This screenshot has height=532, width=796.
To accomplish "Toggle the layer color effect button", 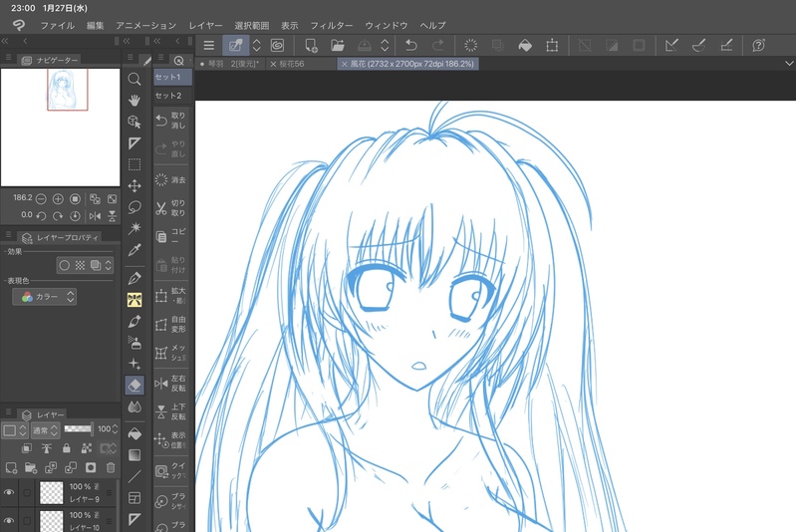I will coord(95,265).
